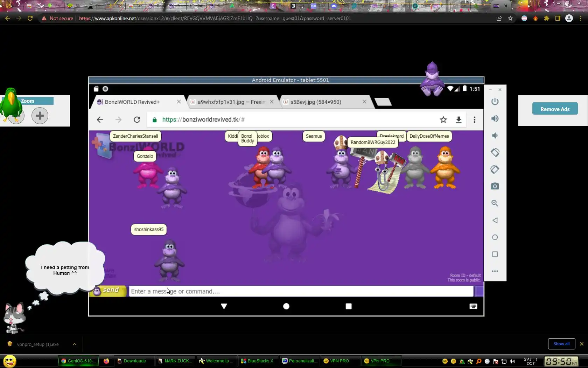Reload bonziworldrevived.tk page in Android browser
This screenshot has width=588, height=368.
point(137,120)
